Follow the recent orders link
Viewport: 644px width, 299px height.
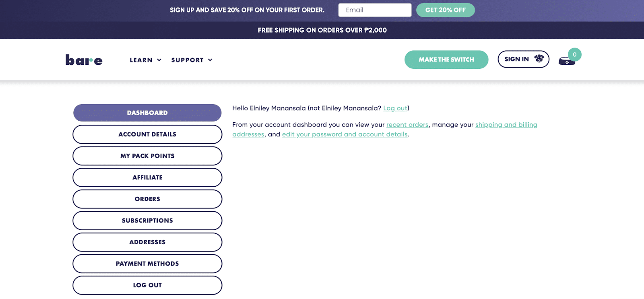click(407, 125)
